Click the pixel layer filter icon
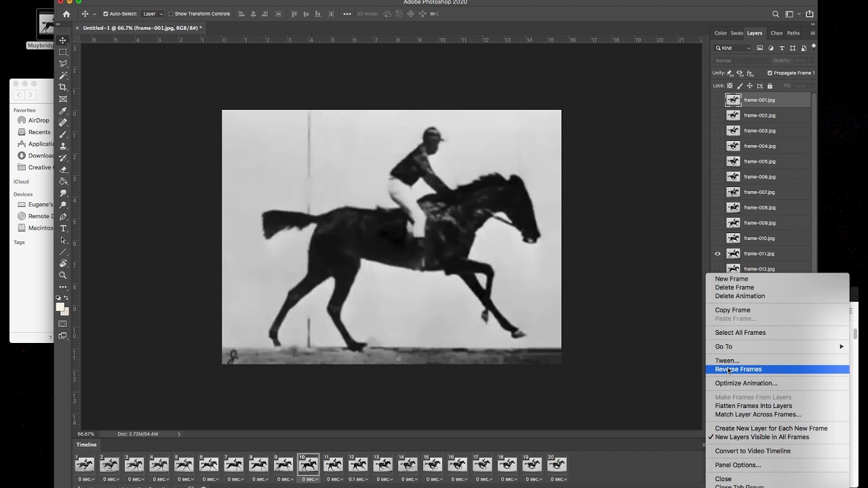Viewport: 868px width, 488px height. tap(759, 48)
